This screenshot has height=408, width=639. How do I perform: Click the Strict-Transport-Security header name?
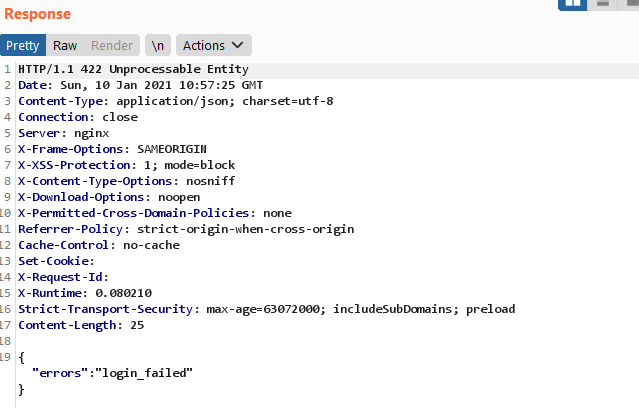pos(106,309)
